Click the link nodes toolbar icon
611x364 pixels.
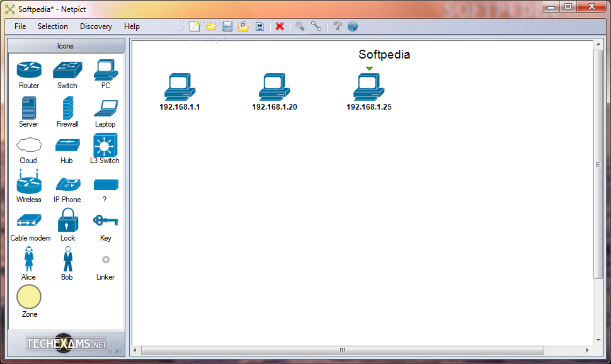[316, 26]
